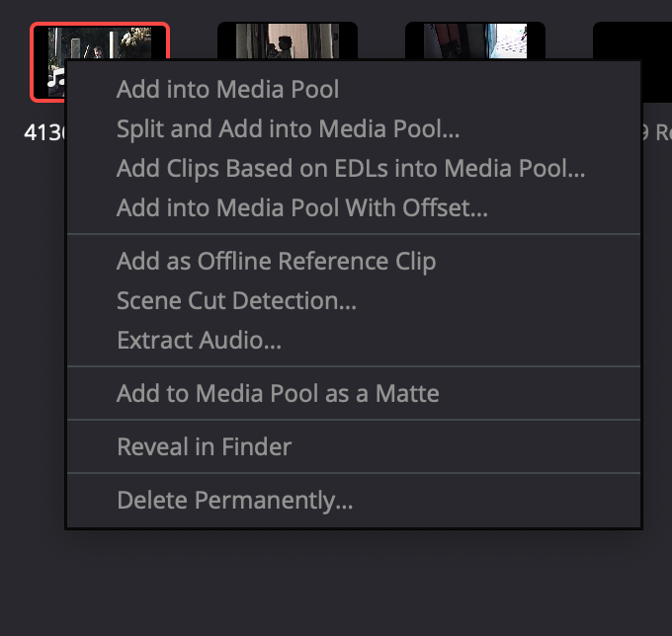672x636 pixels.
Task: Choose Extract Audio option
Action: pos(354,340)
